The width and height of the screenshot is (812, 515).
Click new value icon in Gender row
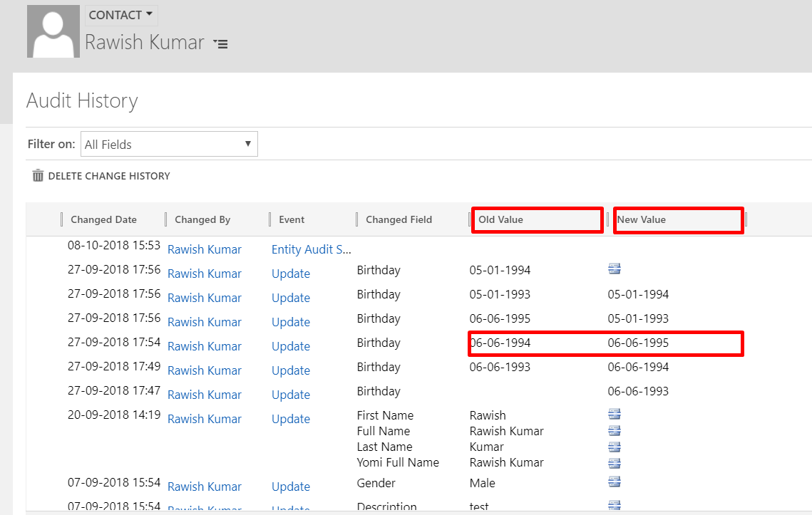click(614, 482)
